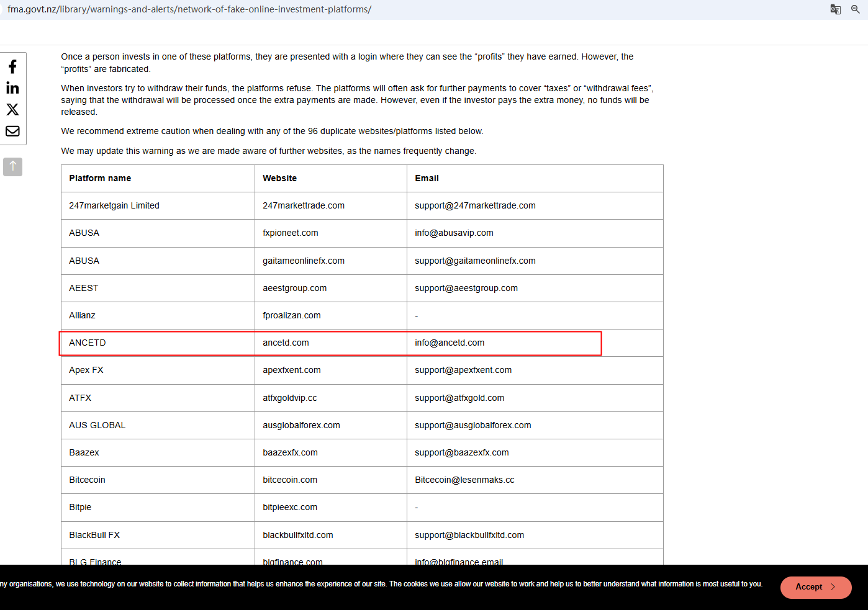
Task: Click the back-to-top arrow button
Action: pos(12,167)
